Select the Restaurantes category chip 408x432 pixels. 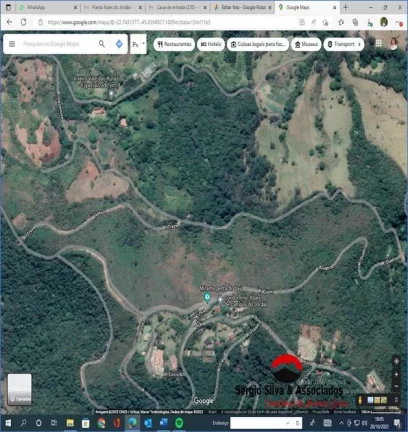[x=174, y=44]
